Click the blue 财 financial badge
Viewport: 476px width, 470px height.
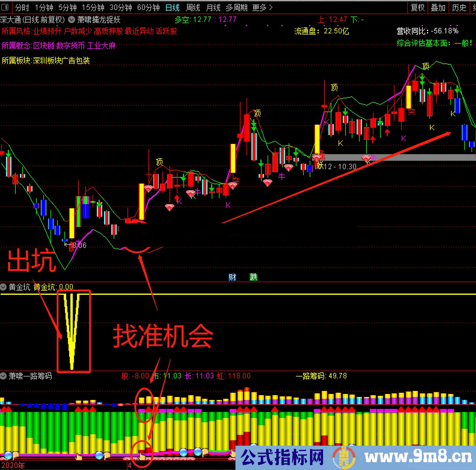(232, 277)
